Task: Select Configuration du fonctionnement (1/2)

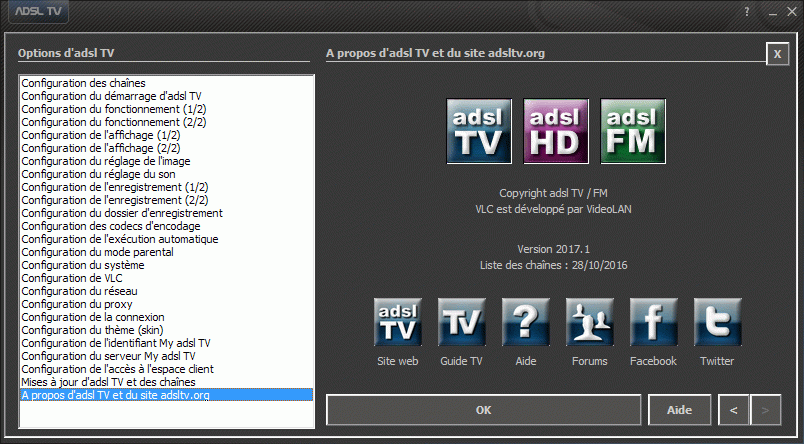Action: click(166, 109)
